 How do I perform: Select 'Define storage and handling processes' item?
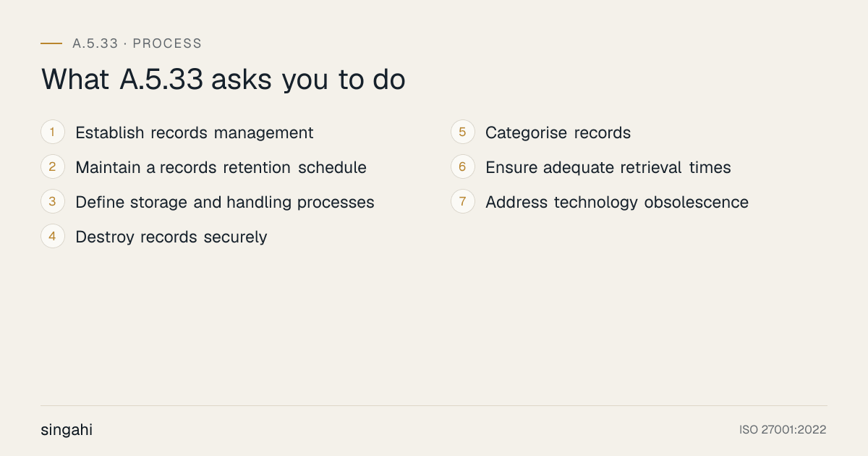[x=225, y=203]
